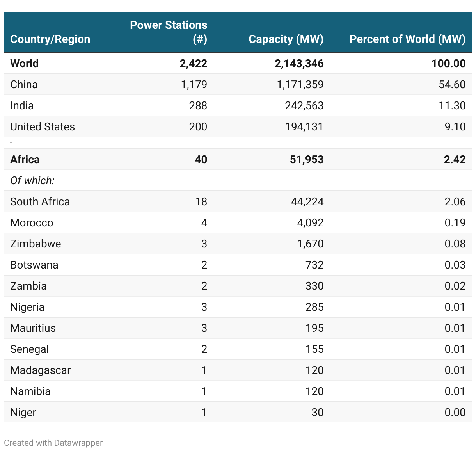476x452 pixels.
Task: Select the South Africa row name
Action: coord(40,201)
